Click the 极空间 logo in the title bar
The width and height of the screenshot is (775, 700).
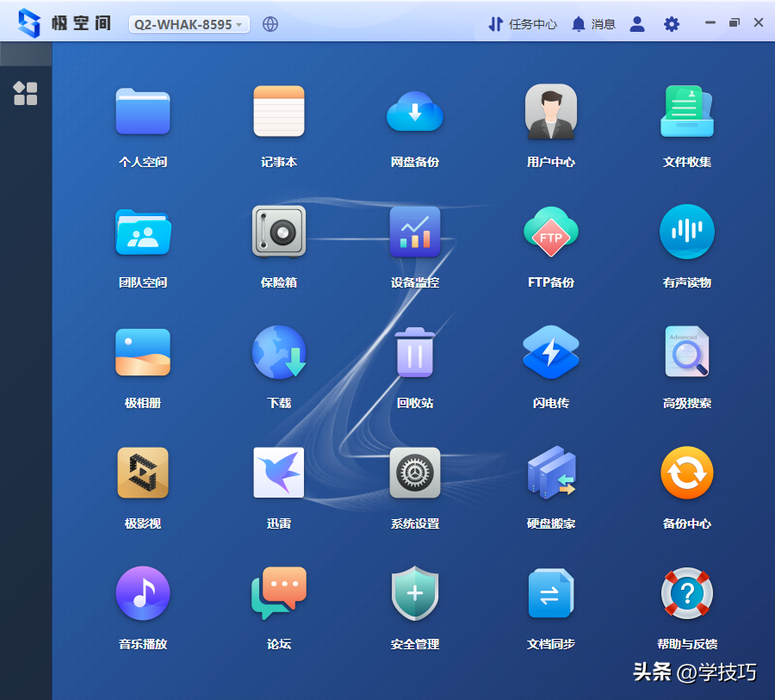click(x=64, y=23)
